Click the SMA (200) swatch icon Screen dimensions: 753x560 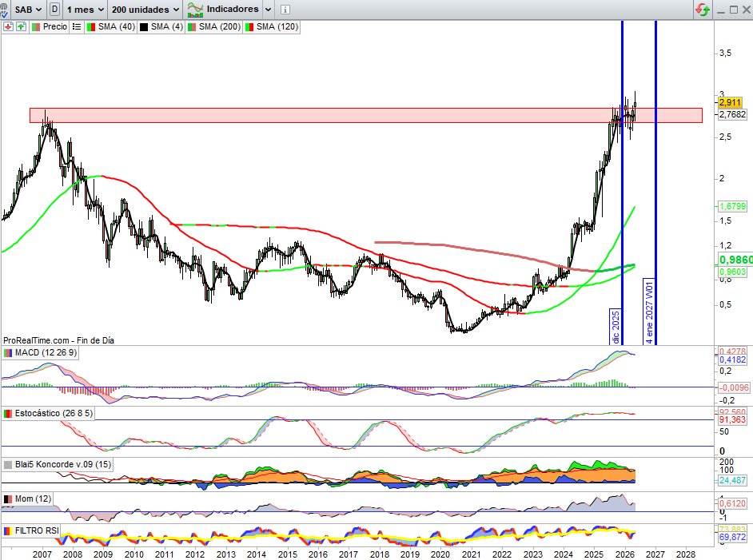(x=192, y=27)
